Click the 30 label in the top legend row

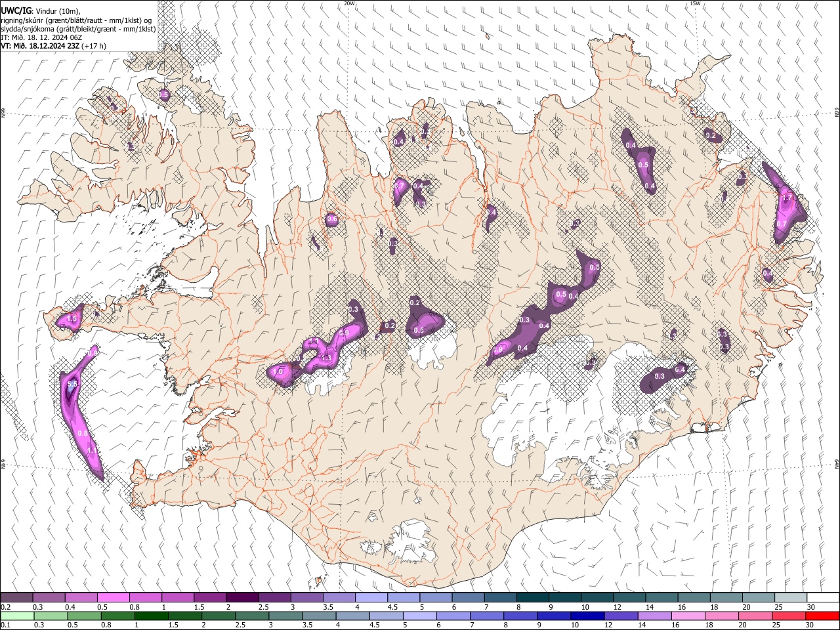coord(811,607)
